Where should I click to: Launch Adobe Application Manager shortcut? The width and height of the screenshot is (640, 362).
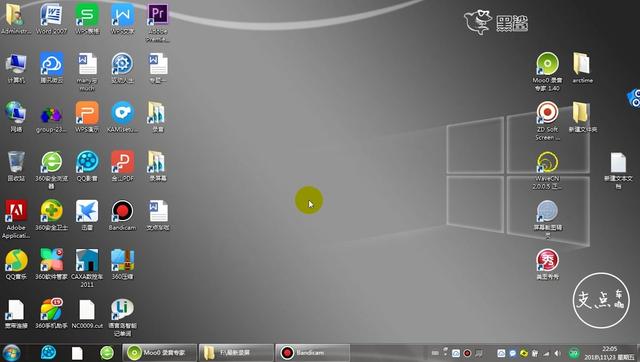click(16, 218)
